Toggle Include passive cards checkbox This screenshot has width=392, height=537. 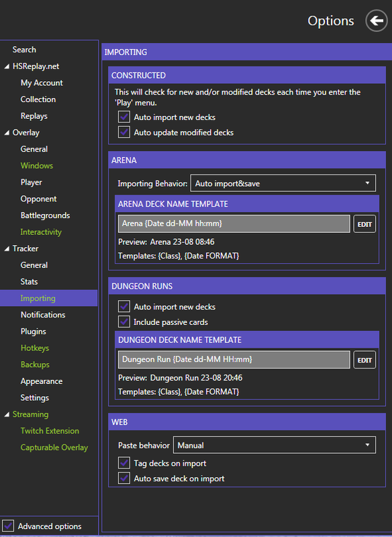pyautogui.click(x=124, y=322)
